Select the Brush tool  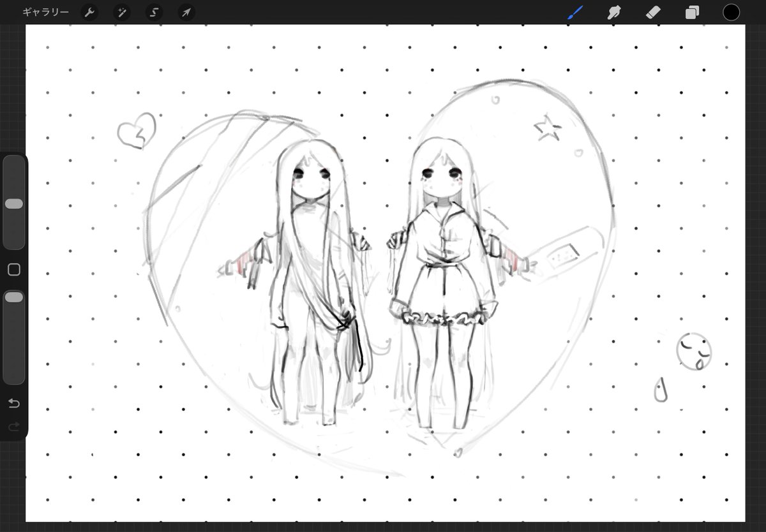click(x=576, y=12)
